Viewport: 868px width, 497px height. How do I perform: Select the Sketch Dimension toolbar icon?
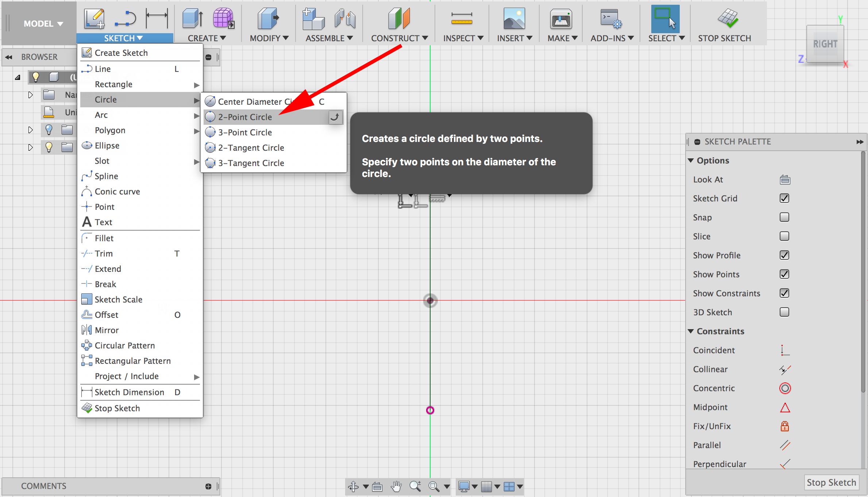(x=157, y=18)
